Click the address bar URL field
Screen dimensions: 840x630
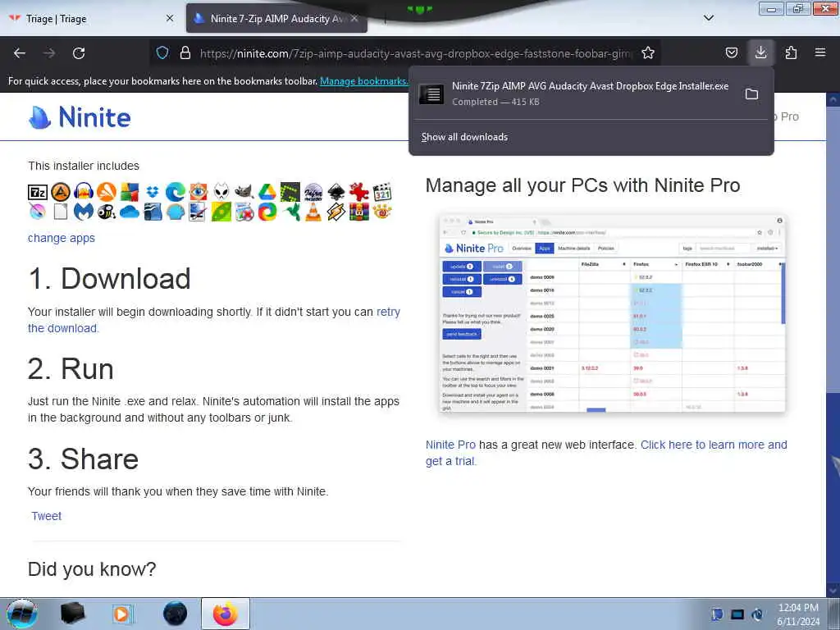416,53
